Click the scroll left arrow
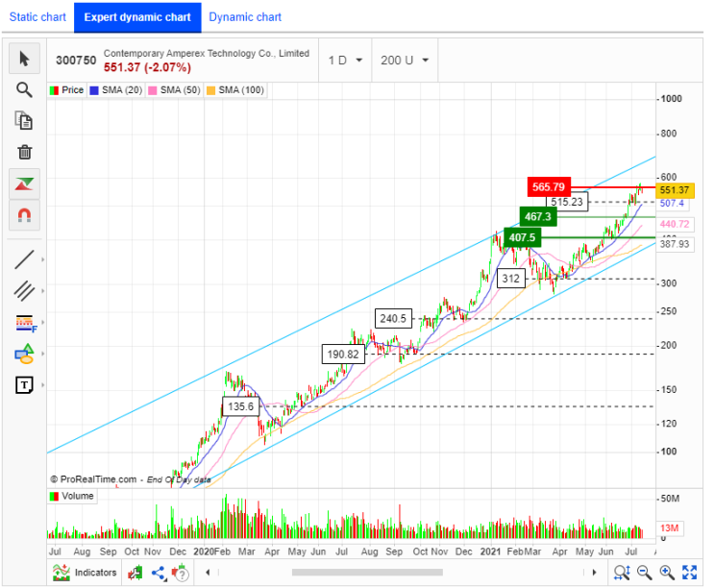This screenshot has width=714, height=588. (208, 573)
